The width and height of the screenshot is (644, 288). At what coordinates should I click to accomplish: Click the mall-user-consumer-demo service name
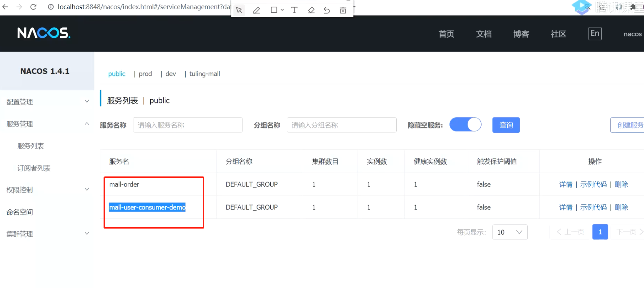tap(147, 207)
